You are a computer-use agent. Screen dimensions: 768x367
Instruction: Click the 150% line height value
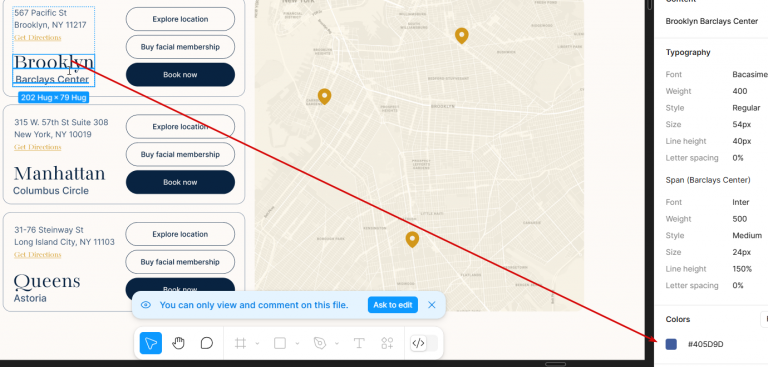[742, 269]
